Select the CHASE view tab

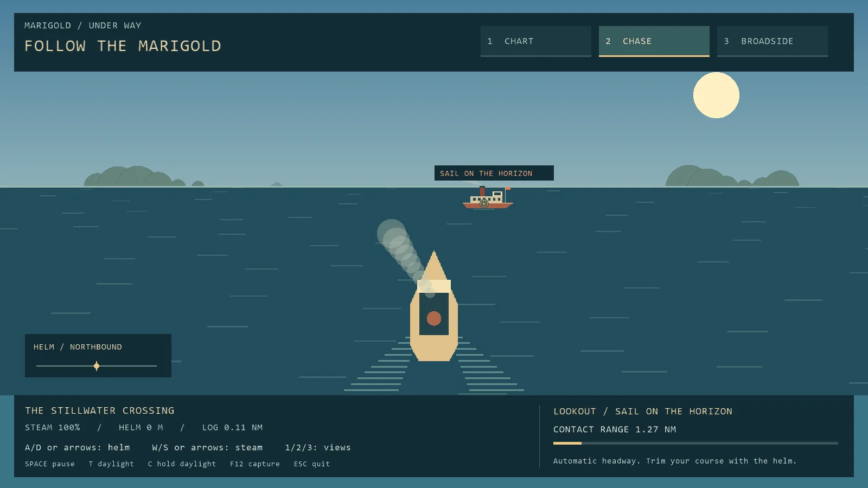coord(654,41)
